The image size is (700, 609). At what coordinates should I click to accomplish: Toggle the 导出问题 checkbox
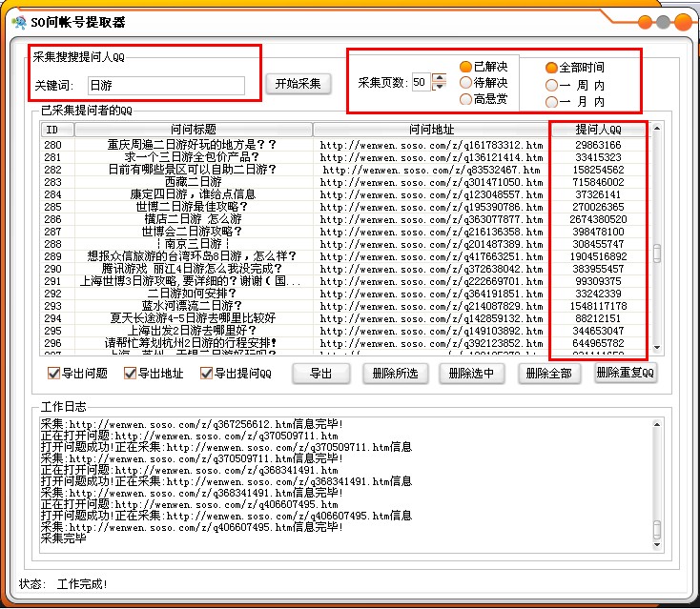pos(53,373)
